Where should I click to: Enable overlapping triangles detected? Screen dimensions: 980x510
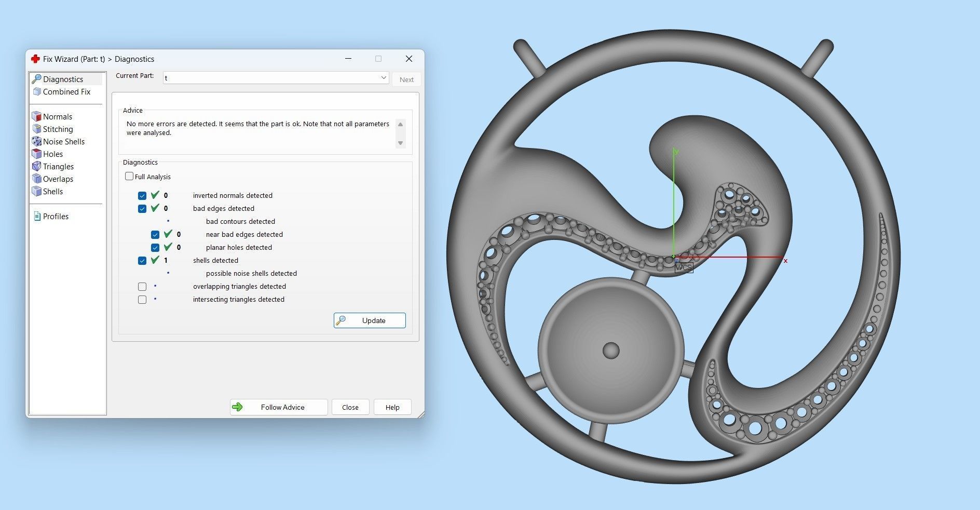point(142,287)
